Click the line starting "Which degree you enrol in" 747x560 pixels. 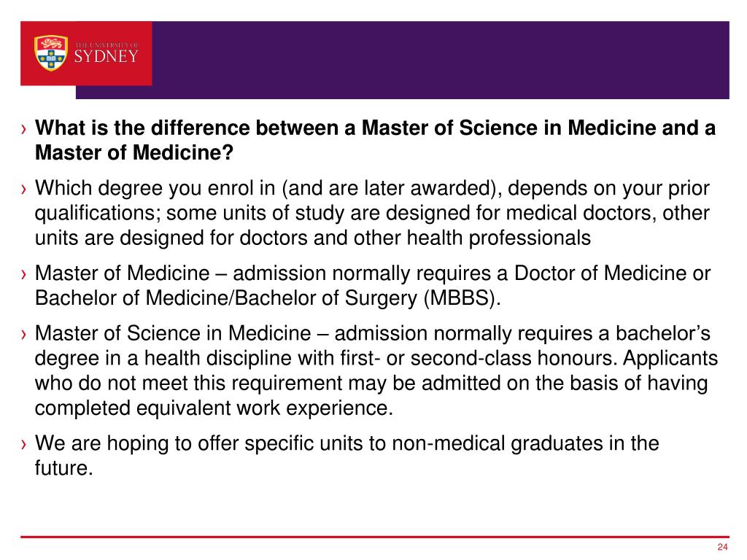pyautogui.click(x=372, y=190)
